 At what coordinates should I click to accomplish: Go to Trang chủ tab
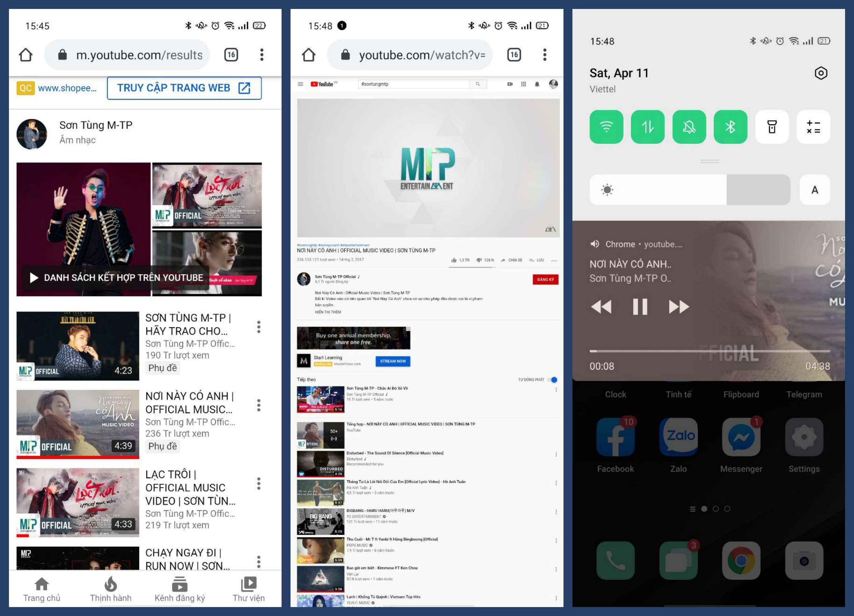click(41, 590)
